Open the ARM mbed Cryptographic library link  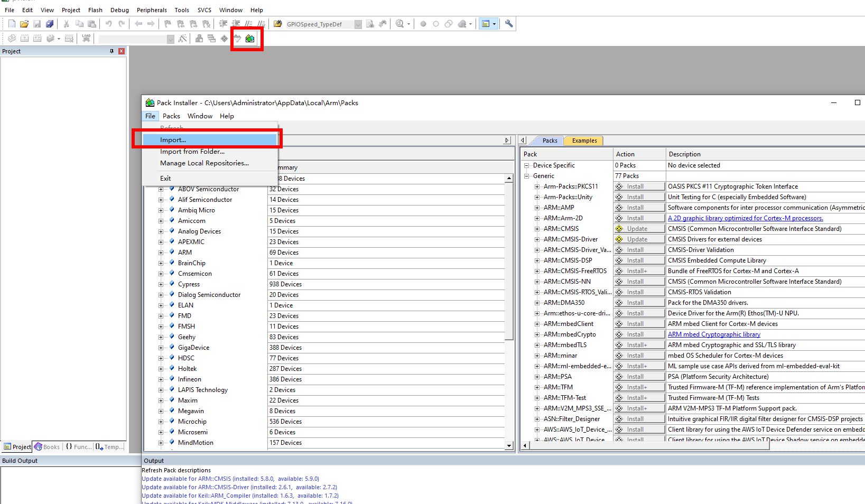[x=714, y=334]
